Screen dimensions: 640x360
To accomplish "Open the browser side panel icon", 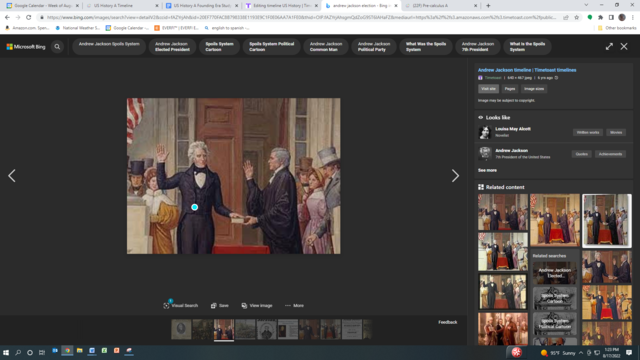I will click(611, 17).
